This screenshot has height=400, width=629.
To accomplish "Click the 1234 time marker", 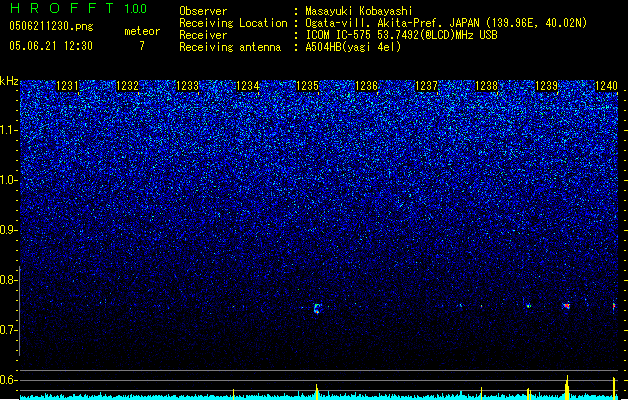I will click(x=247, y=86).
